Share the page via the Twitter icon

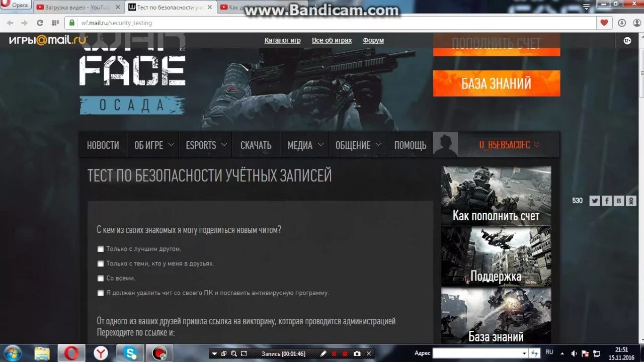coord(594,201)
